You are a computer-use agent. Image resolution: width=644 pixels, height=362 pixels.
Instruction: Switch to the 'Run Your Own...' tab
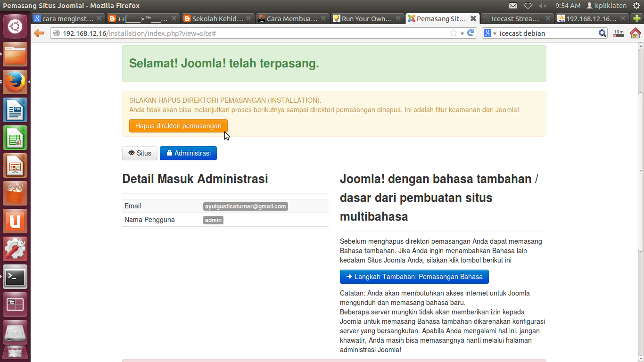[x=367, y=19]
